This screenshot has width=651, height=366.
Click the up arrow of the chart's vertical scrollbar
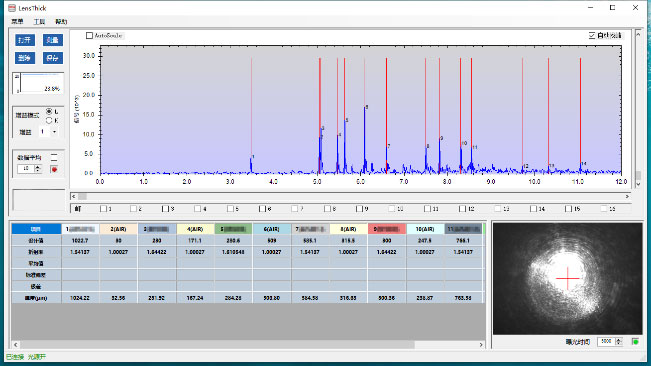pyautogui.click(x=639, y=35)
